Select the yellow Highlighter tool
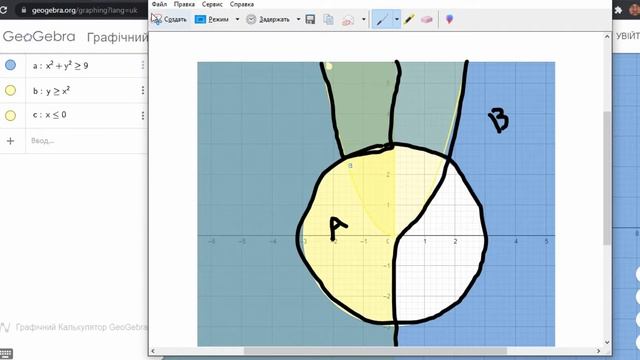 point(409,19)
